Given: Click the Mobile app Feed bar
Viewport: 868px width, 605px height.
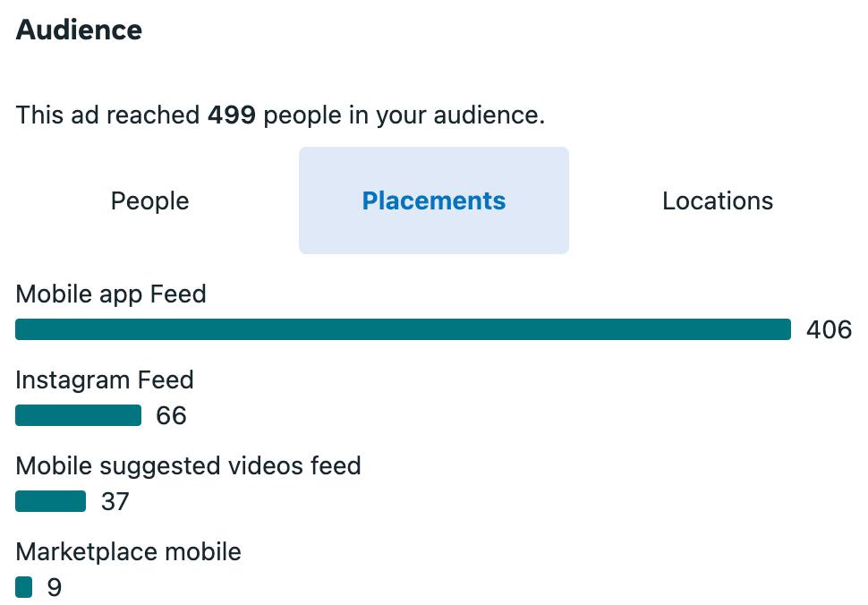Looking at the screenshot, I should click(x=403, y=329).
